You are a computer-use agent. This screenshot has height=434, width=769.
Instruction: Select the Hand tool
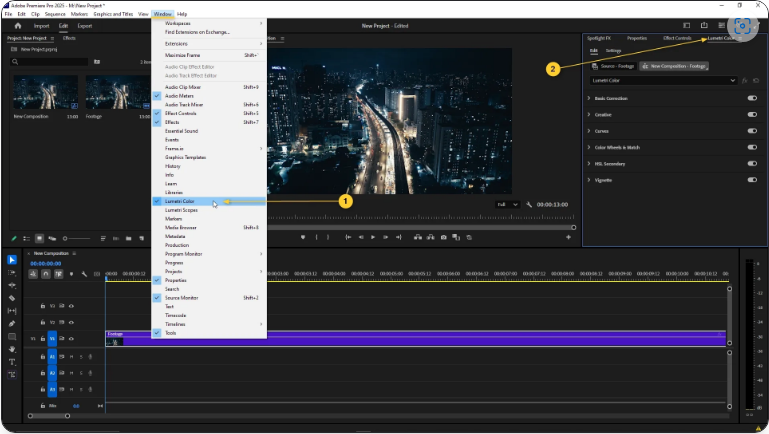12,349
